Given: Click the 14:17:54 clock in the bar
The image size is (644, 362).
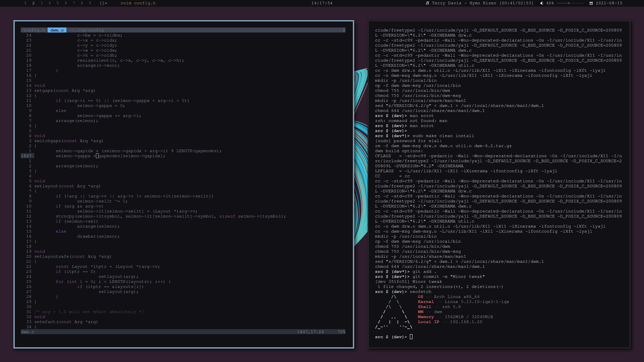Looking at the screenshot, I should click(x=322, y=3).
